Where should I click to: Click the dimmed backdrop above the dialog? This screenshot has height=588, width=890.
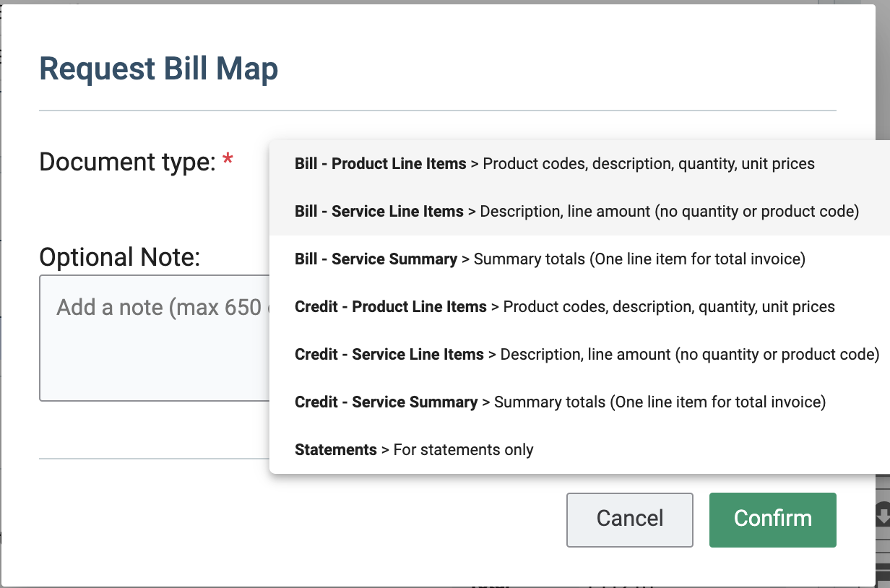point(433,2)
